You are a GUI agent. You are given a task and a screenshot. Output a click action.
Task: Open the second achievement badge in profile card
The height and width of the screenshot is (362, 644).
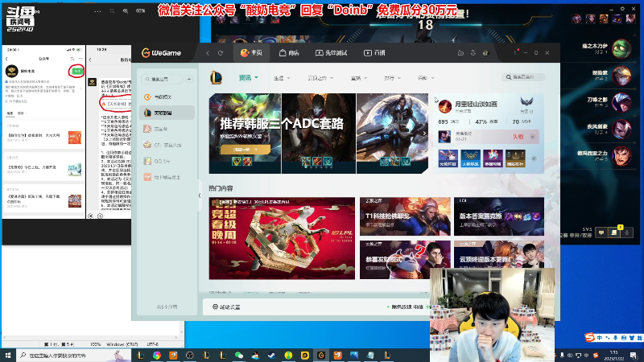coord(470,158)
